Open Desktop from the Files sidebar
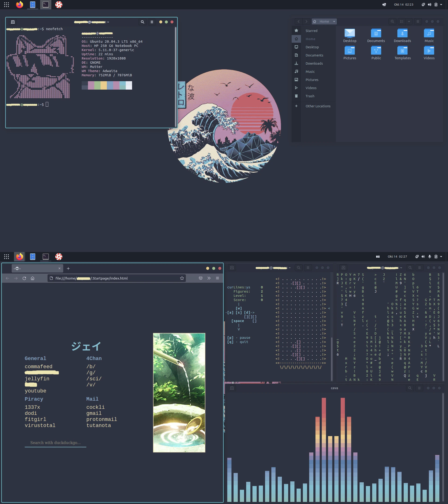Image resolution: width=448 pixels, height=504 pixels. coord(314,47)
